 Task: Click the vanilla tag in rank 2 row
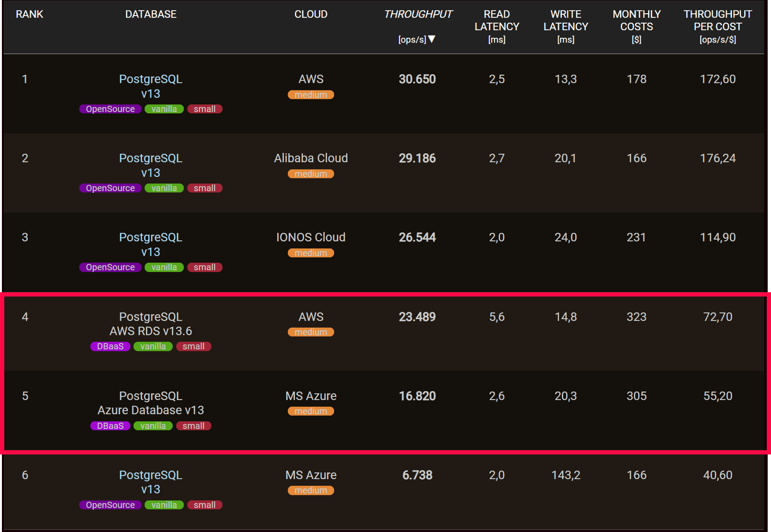point(164,188)
